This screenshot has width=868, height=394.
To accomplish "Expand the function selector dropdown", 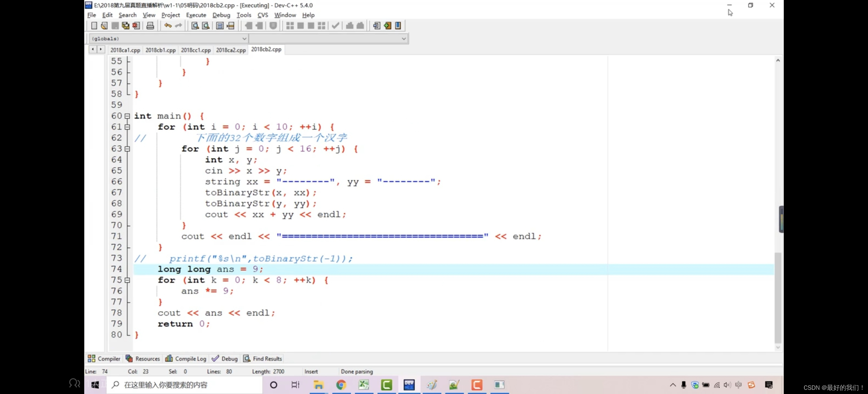I will pyautogui.click(x=403, y=38).
